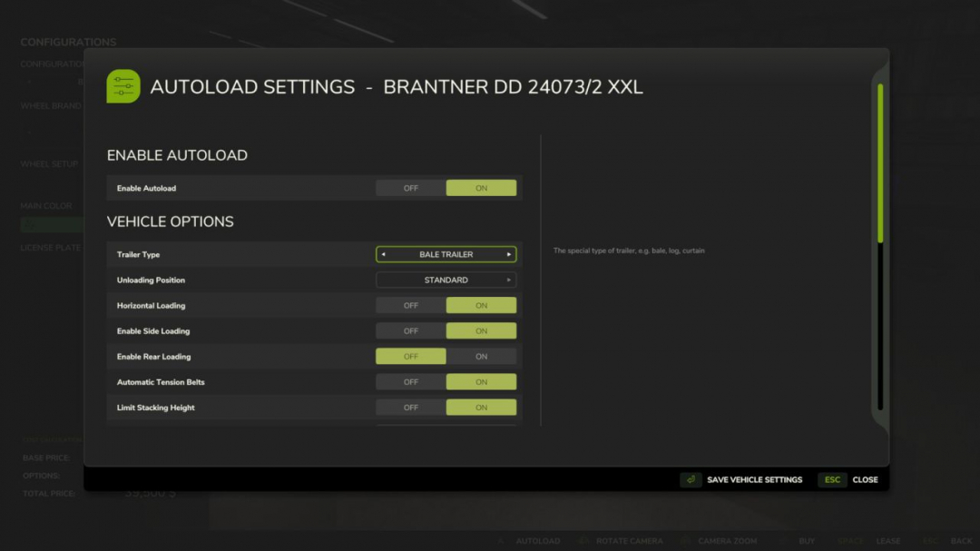
Task: Select Back in the bottom bar
Action: (x=961, y=540)
